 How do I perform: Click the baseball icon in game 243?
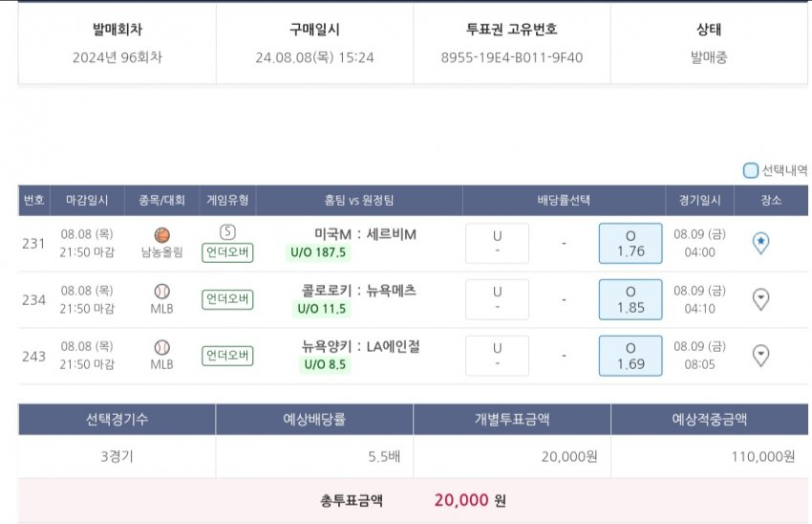click(160, 346)
